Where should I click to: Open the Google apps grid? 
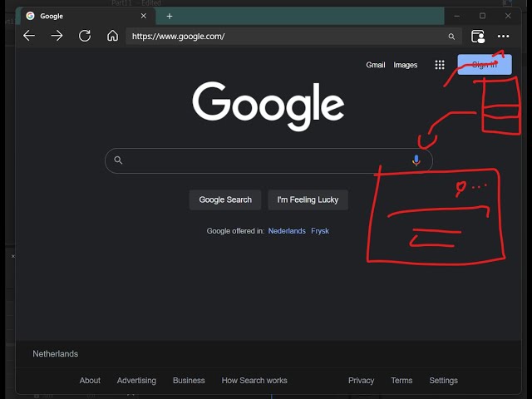pos(440,65)
